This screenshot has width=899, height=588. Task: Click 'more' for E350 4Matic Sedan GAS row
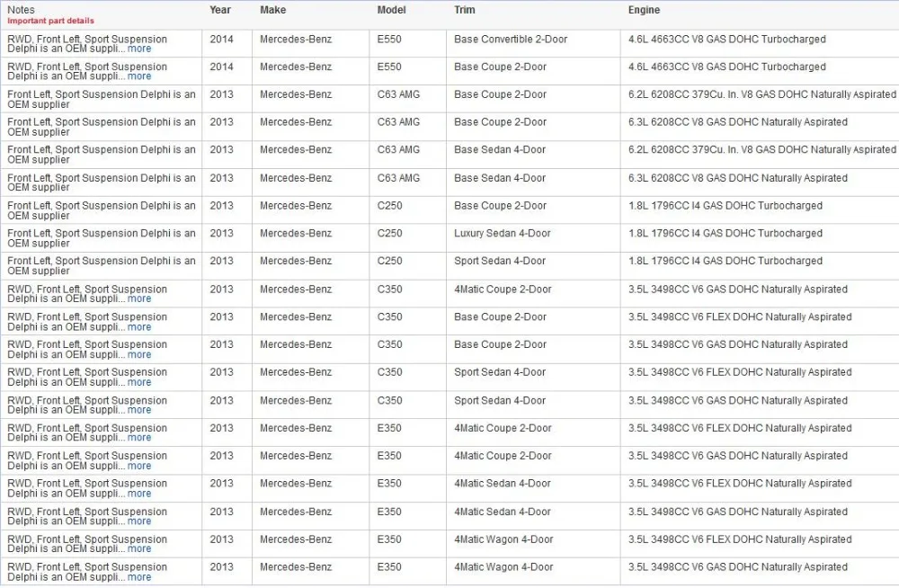pyautogui.click(x=139, y=521)
